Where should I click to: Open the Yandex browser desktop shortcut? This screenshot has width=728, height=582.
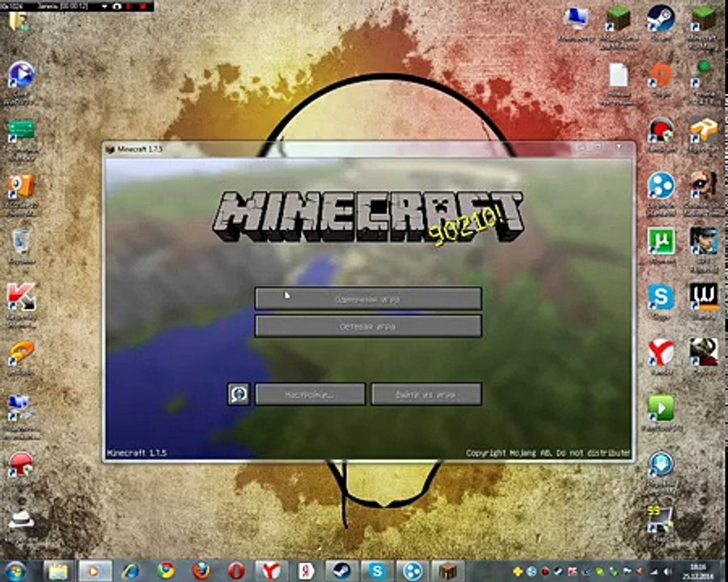pos(661,354)
